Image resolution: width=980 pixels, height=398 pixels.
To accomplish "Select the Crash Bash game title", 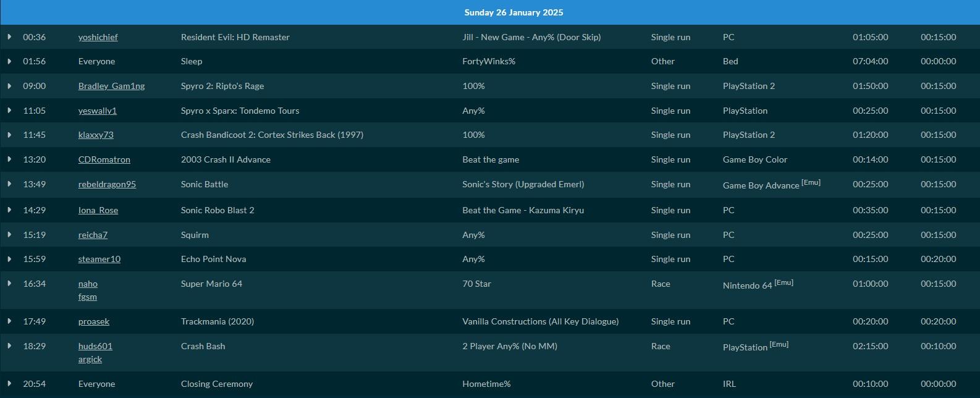I will [203, 346].
